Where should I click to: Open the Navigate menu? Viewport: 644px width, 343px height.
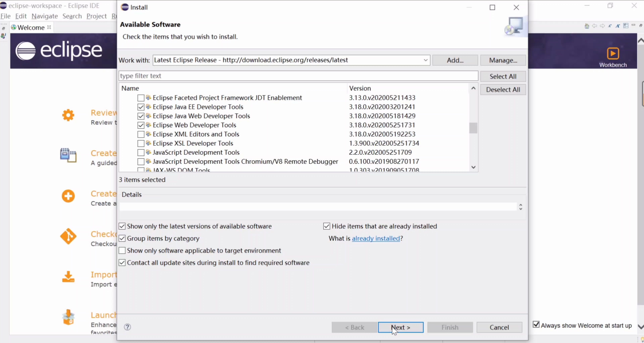coord(45,16)
